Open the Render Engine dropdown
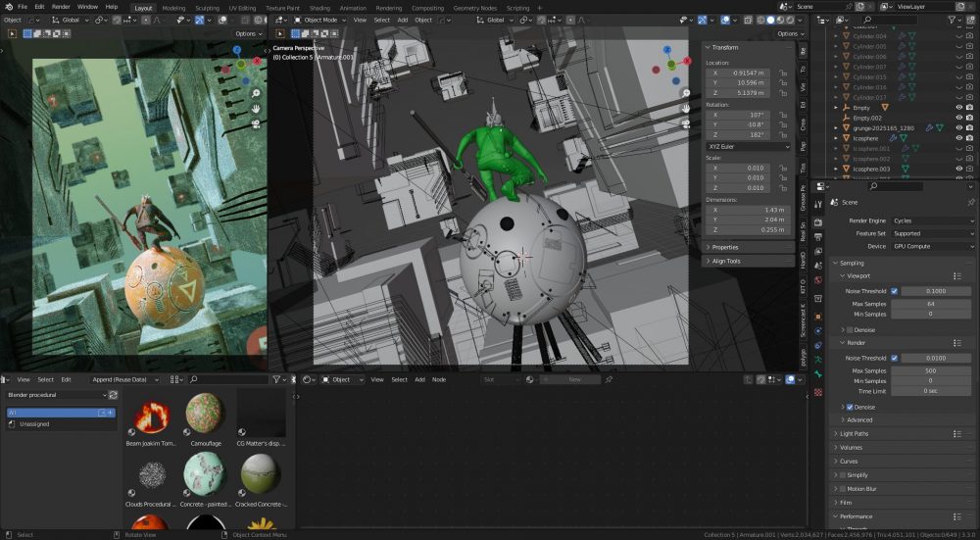 [933, 221]
